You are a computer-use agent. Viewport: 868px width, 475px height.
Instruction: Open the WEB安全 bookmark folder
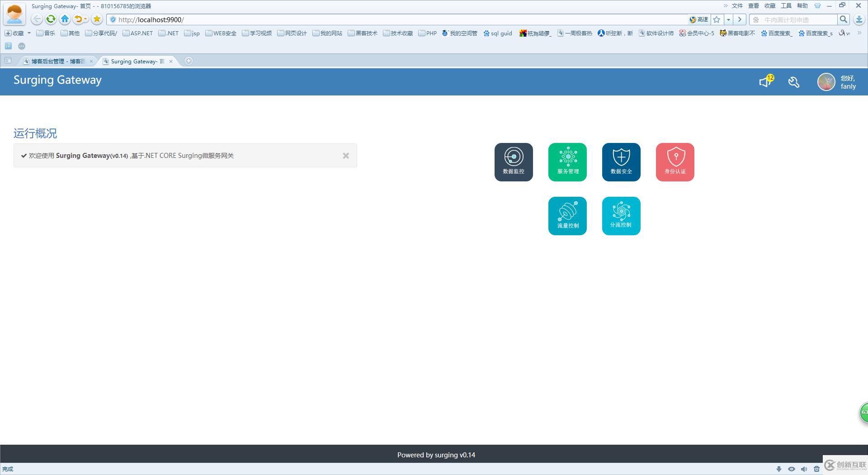click(x=221, y=33)
